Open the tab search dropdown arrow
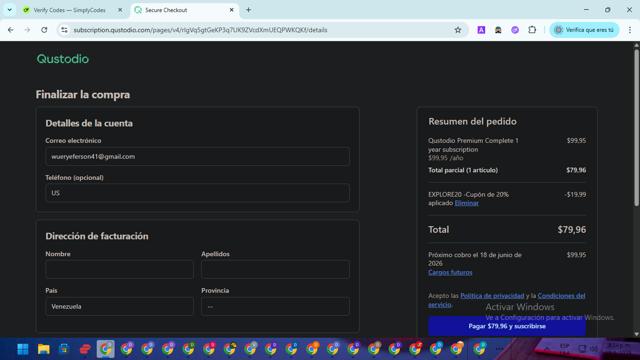 (x=9, y=10)
